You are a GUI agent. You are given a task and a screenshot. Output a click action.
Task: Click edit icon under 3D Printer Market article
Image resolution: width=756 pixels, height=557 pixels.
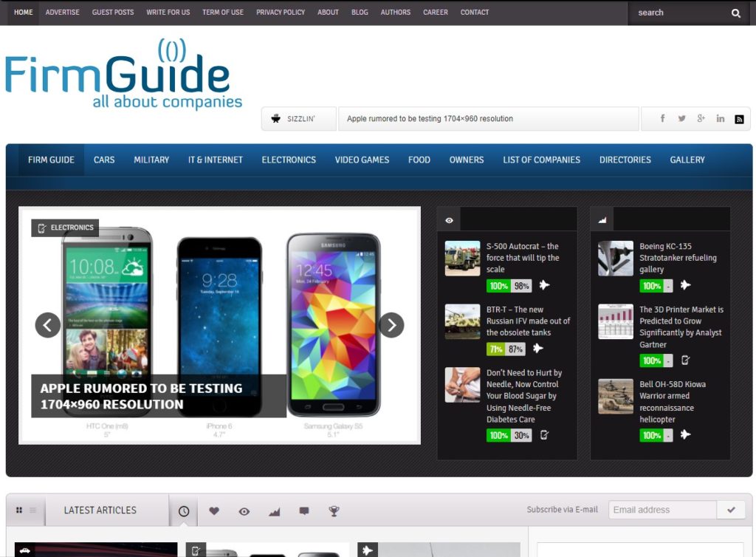pos(685,360)
